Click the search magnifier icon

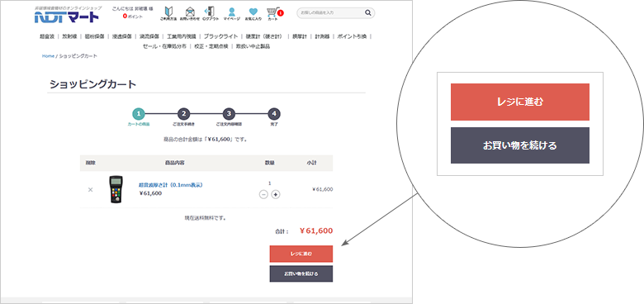[367, 12]
